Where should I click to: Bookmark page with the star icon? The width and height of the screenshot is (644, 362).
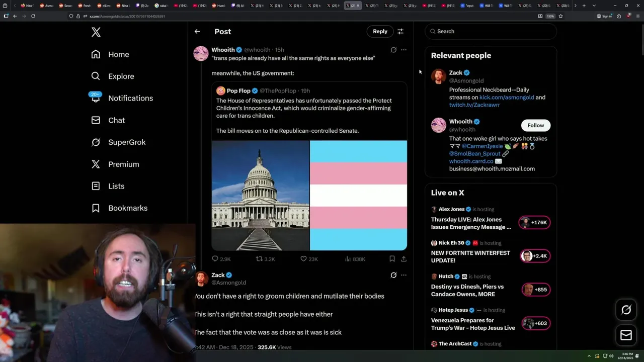pyautogui.click(x=560, y=16)
